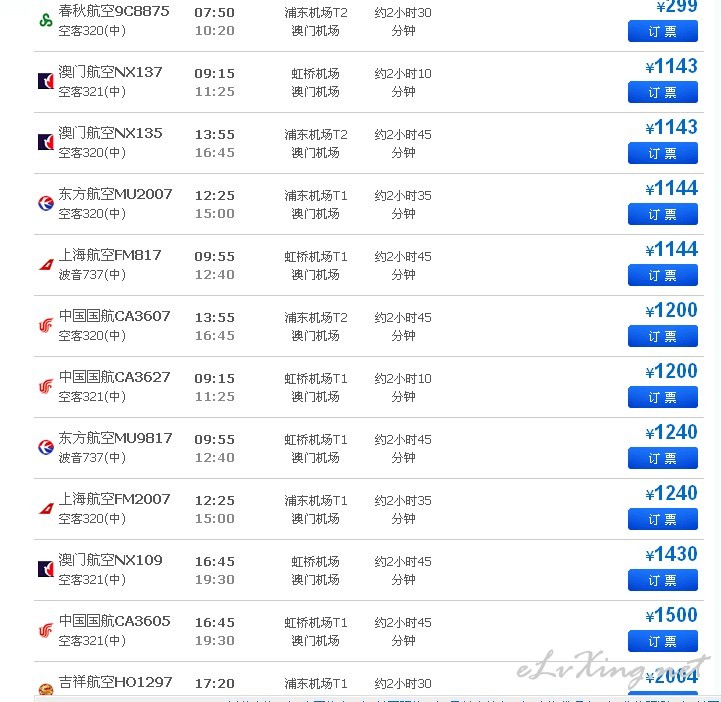The height and width of the screenshot is (702, 721).
Task: Click the Spring Airlines logo for 9C8875
Action: [46, 21]
